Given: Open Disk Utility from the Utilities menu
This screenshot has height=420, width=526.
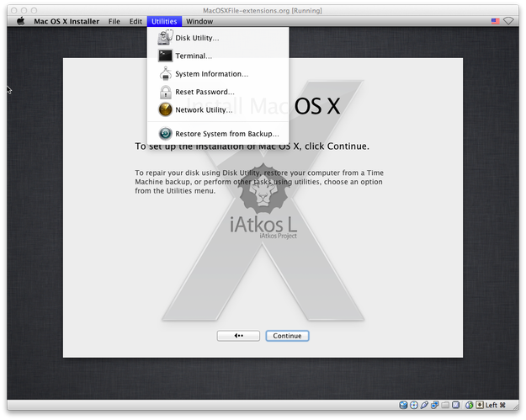Looking at the screenshot, I should 218,38.
